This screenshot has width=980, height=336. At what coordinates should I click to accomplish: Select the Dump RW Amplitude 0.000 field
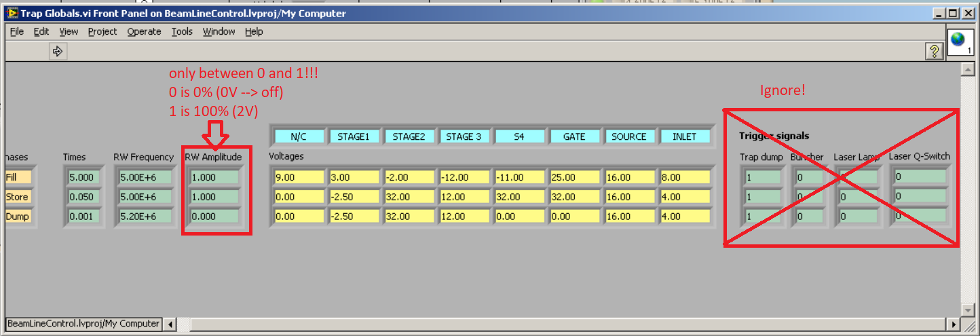pos(214,217)
